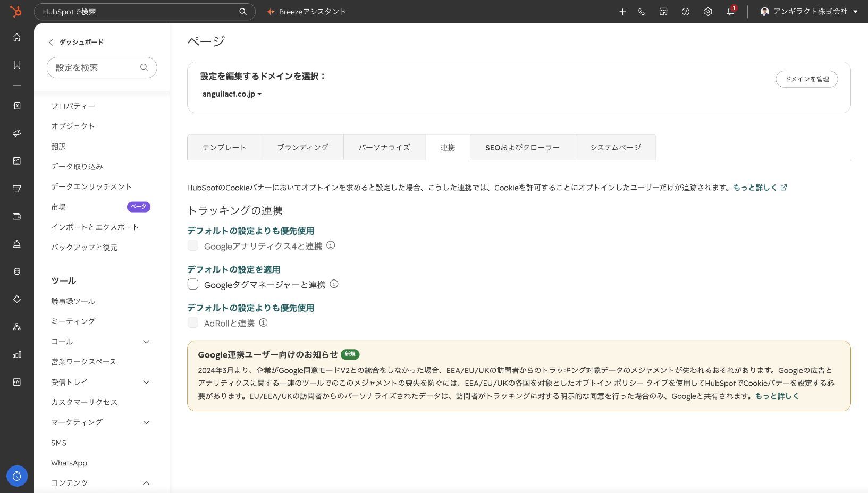Switch to システムページ tab
868x493 pixels.
pyautogui.click(x=615, y=147)
